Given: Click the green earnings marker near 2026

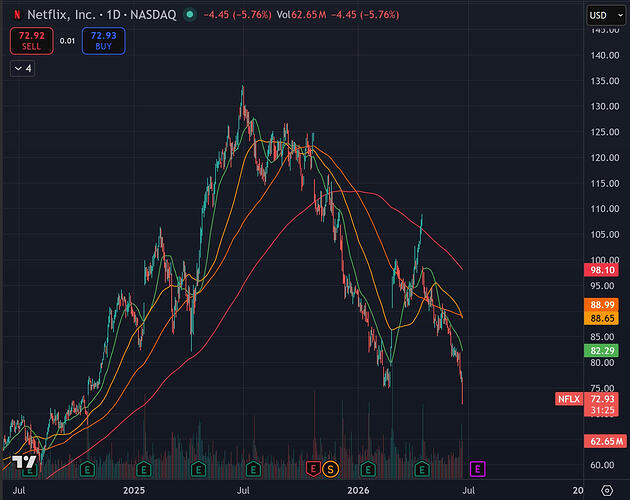Looking at the screenshot, I should tap(368, 469).
